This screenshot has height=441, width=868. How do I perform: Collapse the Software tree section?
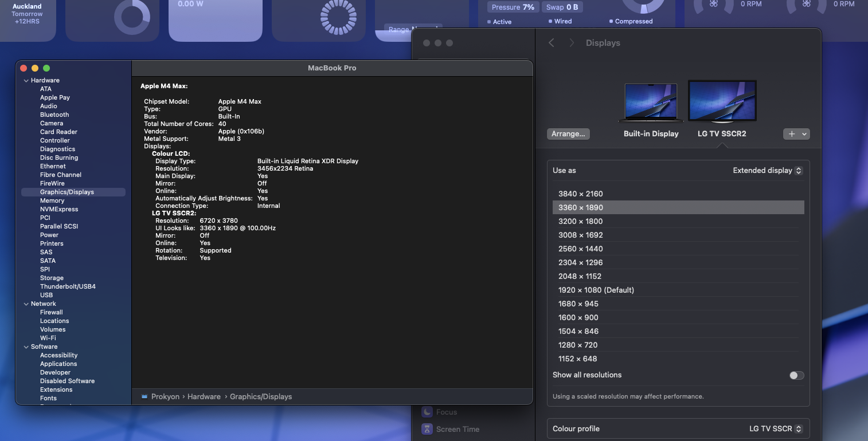(x=26, y=347)
